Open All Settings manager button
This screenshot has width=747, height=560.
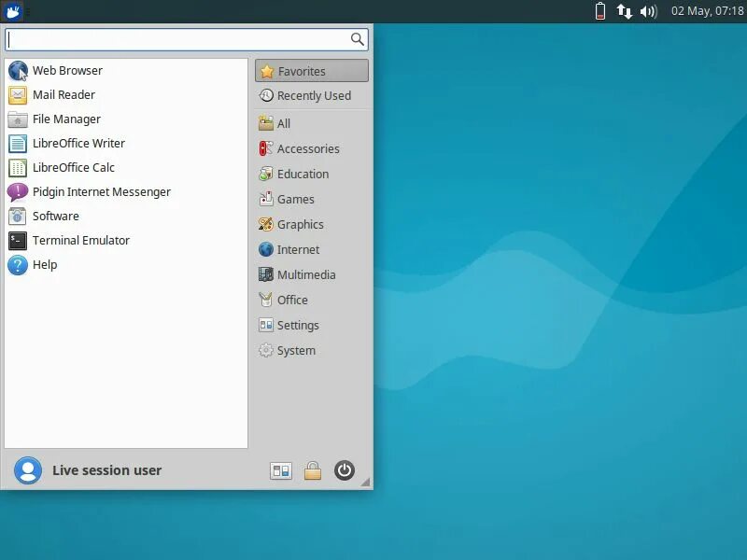(x=281, y=471)
